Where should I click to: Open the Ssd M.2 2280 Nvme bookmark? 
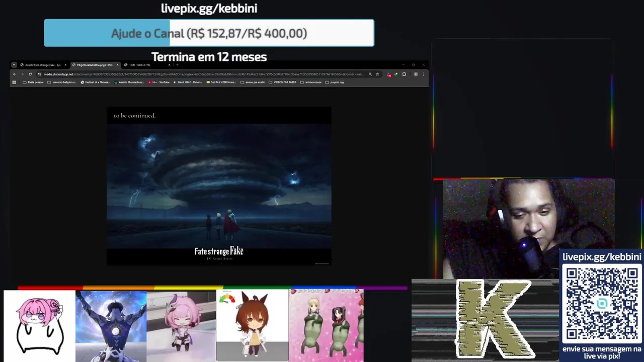point(221,82)
